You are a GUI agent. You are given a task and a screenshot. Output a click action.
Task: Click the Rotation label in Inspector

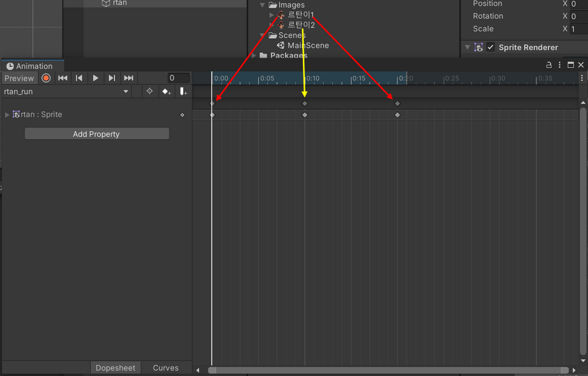488,16
